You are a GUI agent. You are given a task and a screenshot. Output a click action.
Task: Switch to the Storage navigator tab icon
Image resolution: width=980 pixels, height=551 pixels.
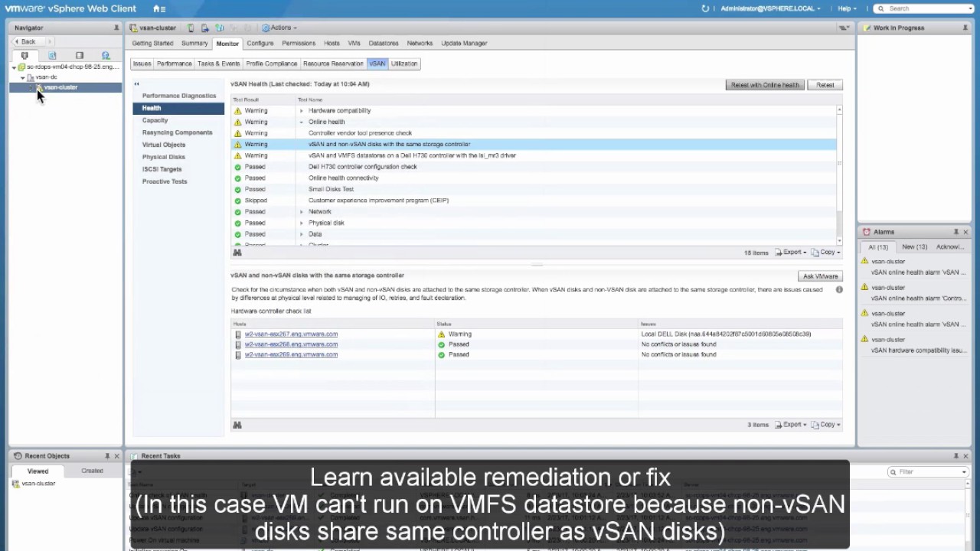(x=79, y=56)
